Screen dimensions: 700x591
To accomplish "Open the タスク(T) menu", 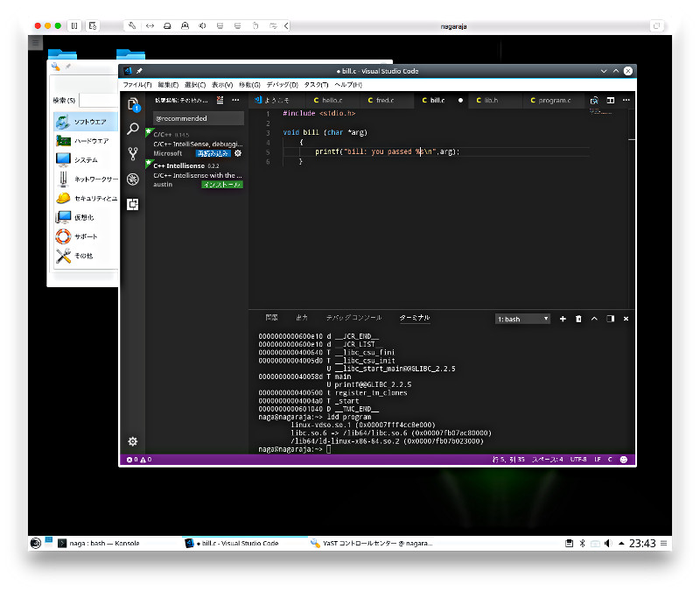I will 316,84.
